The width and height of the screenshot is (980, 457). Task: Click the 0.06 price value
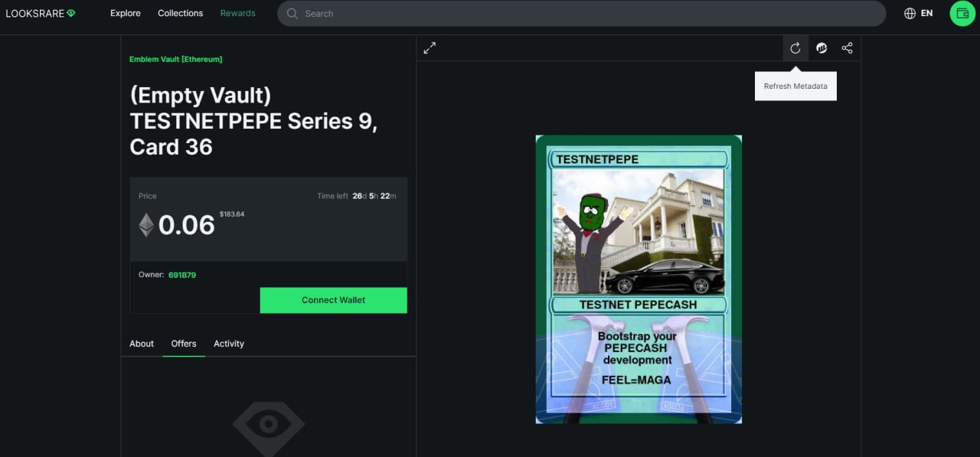(187, 225)
